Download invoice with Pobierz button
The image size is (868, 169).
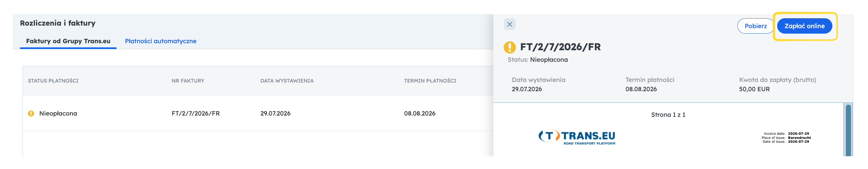tap(755, 26)
